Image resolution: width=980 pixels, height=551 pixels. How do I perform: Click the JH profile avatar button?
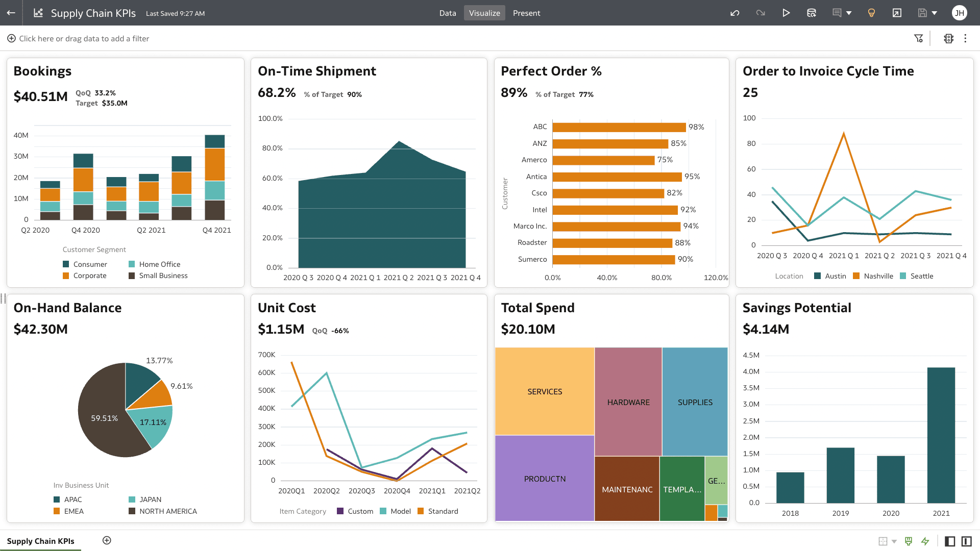tap(960, 13)
